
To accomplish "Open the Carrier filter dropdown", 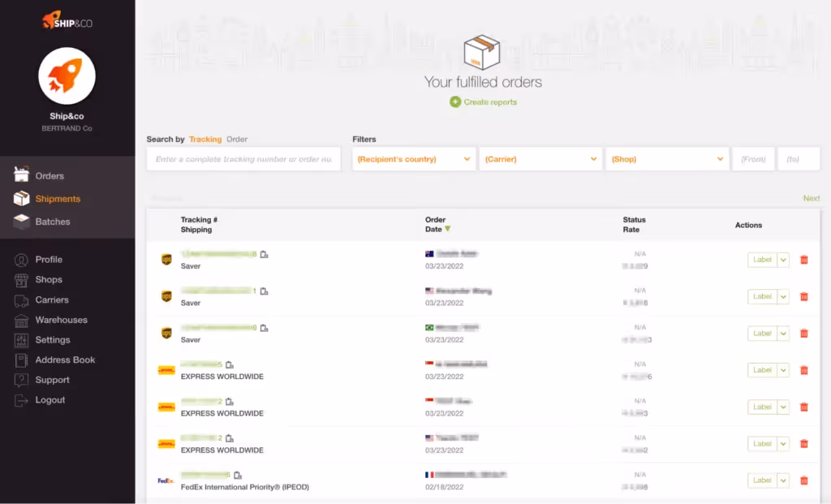I will click(540, 159).
